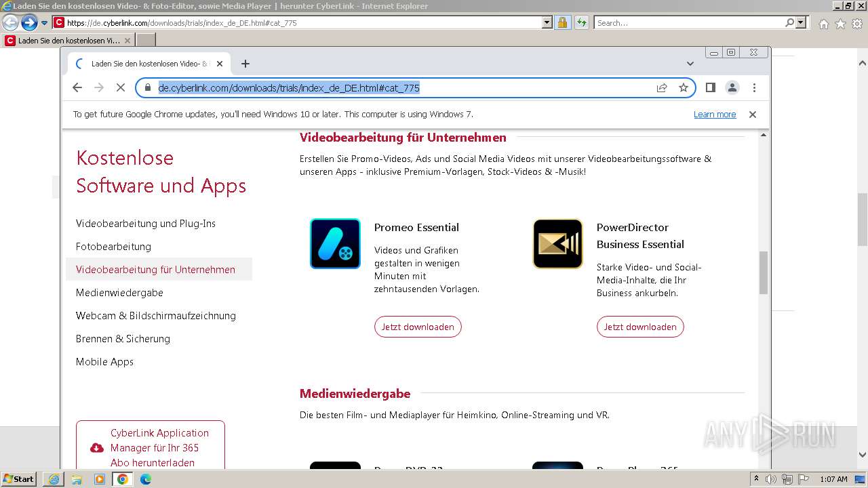View site lock information in Chrome
Screen dimensions: 868x488
(148, 88)
